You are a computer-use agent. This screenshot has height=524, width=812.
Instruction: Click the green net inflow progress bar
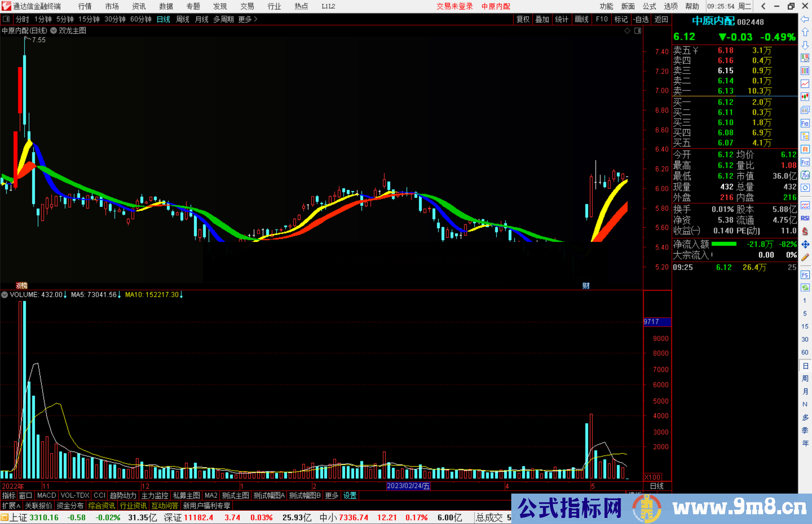[x=724, y=244]
